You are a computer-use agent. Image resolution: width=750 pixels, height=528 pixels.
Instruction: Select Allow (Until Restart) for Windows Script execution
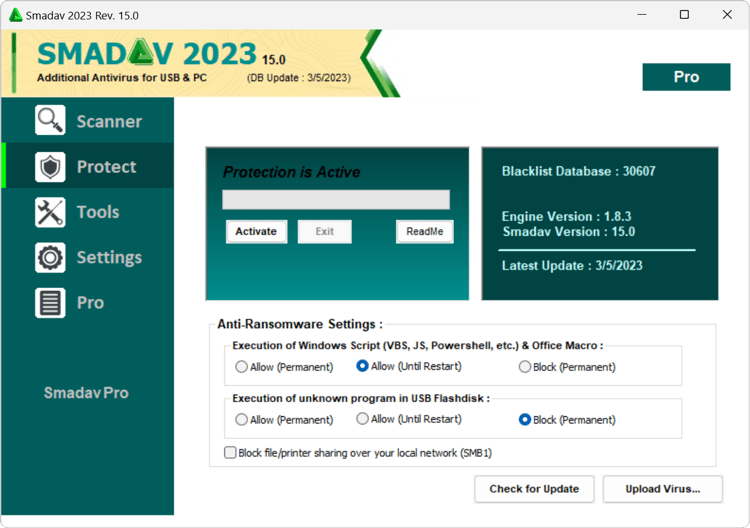362,366
